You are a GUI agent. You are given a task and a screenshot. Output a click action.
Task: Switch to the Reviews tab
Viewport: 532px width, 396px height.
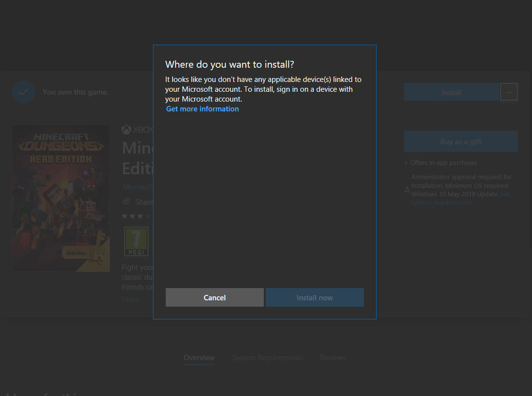click(333, 358)
